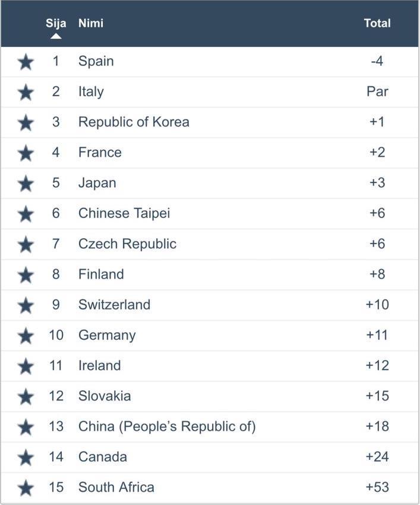
Task: Sort by the Nimi column header
Action: pyautogui.click(x=90, y=23)
